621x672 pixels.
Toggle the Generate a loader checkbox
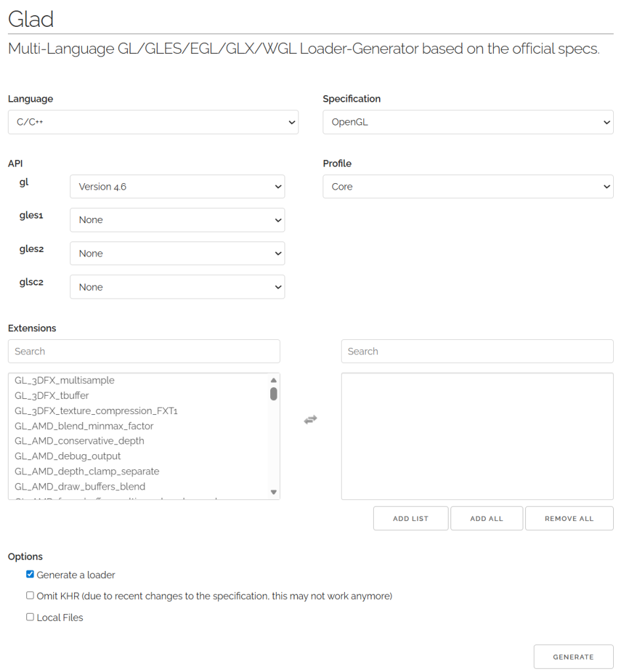point(30,574)
